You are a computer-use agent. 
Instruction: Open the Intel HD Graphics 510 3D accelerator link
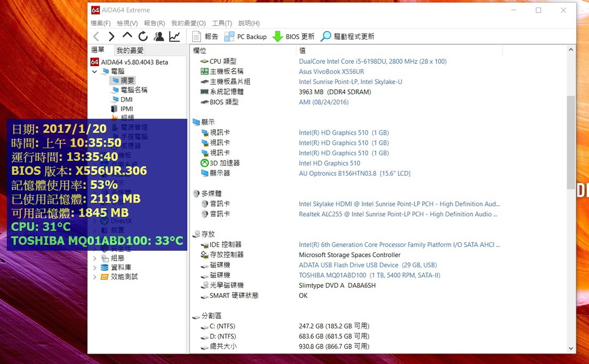click(330, 163)
